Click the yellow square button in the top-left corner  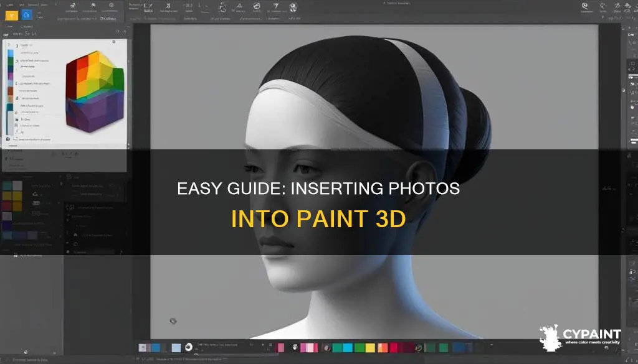[11, 16]
